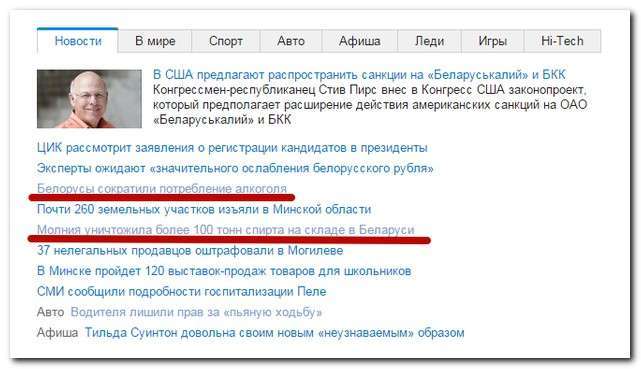
Task: Open headline about sanctions on «Беларуськалий» и БКК
Action: click(x=359, y=75)
